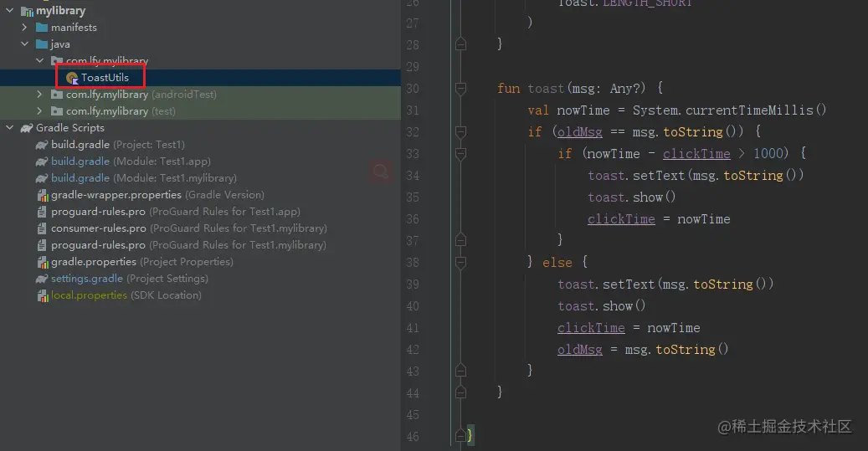Click 'toast.show()' on line 40
The image size is (868, 451).
602,306
